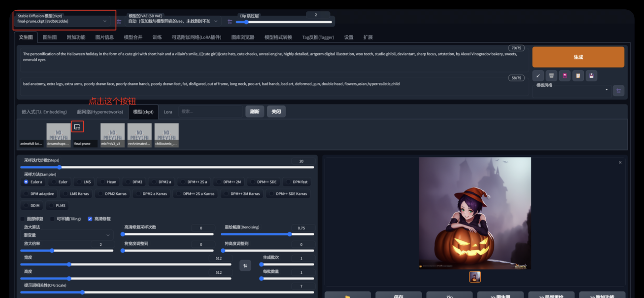The height and width of the screenshot is (298, 644).
Task: Adjust the 采样迭代步数(Steps) slider
Action: tap(167, 167)
